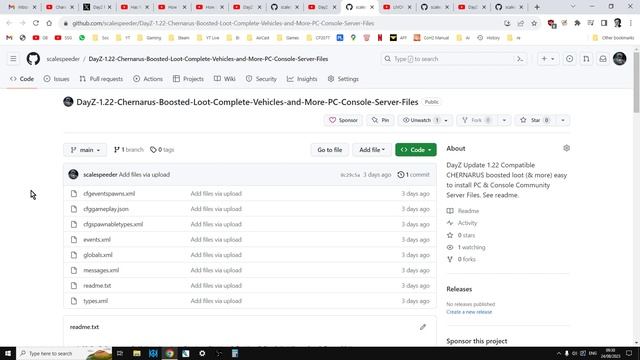Expand the green Code dropdown

coord(416,150)
